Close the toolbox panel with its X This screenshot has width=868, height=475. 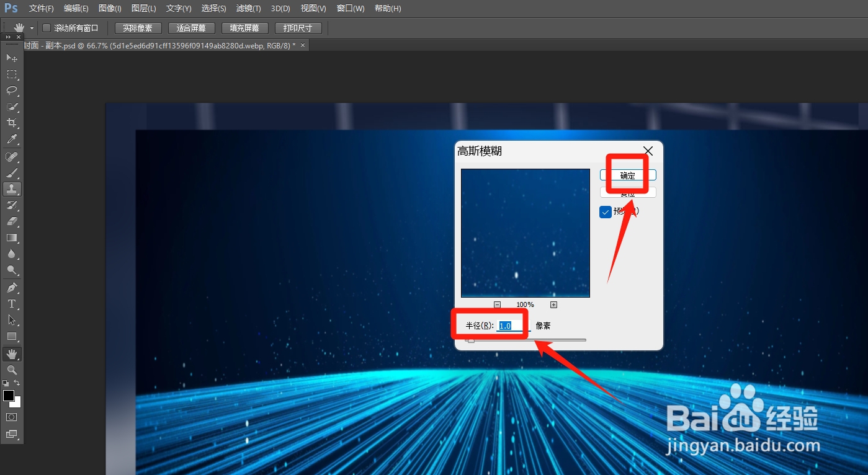17,37
